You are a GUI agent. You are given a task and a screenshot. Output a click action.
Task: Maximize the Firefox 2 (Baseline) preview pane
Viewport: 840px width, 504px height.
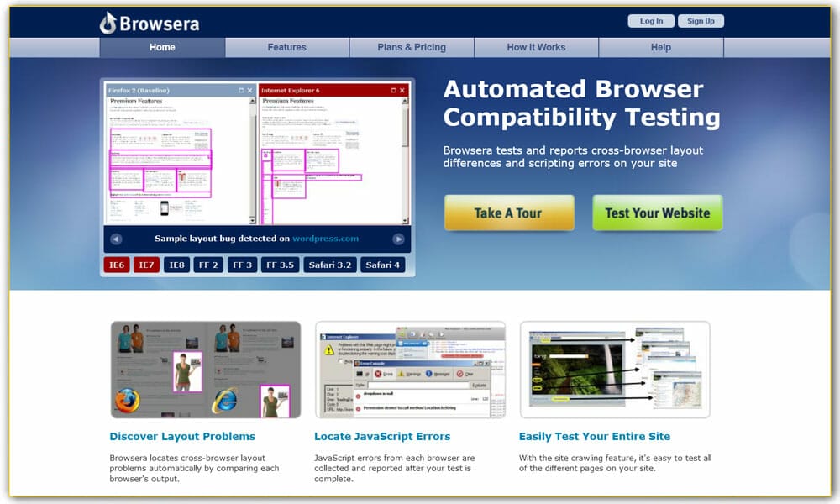point(241,90)
